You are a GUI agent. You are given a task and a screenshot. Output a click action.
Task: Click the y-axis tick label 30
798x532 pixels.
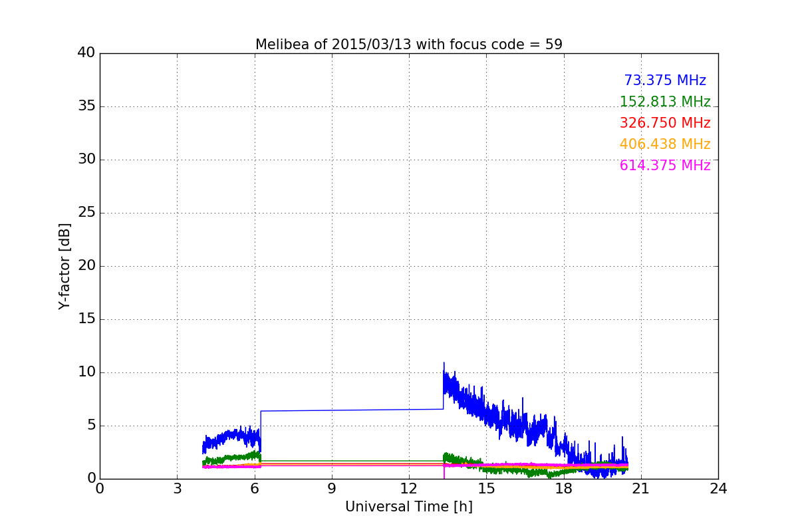[x=86, y=160]
